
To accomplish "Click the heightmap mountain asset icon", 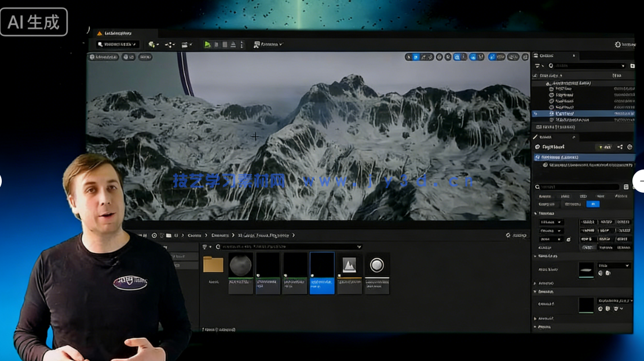I will (x=349, y=266).
